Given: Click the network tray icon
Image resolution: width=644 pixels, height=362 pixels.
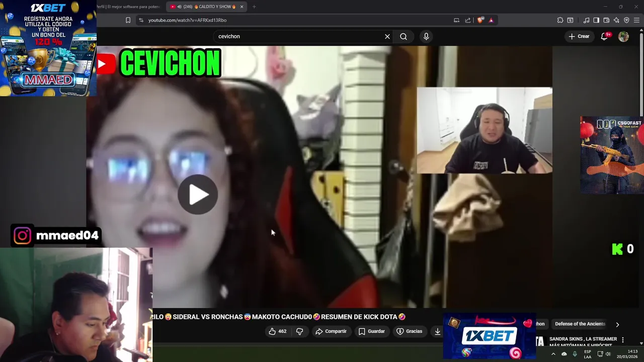Looking at the screenshot, I should 600,354.
